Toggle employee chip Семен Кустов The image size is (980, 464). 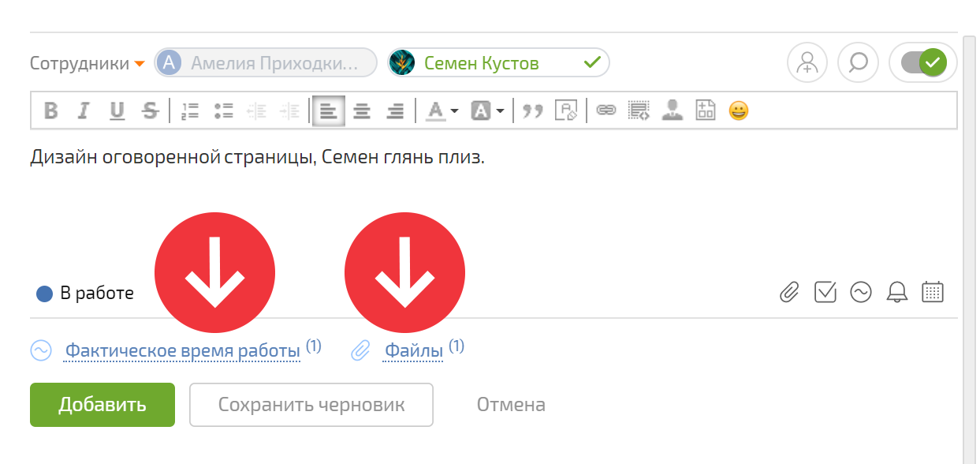(x=498, y=62)
